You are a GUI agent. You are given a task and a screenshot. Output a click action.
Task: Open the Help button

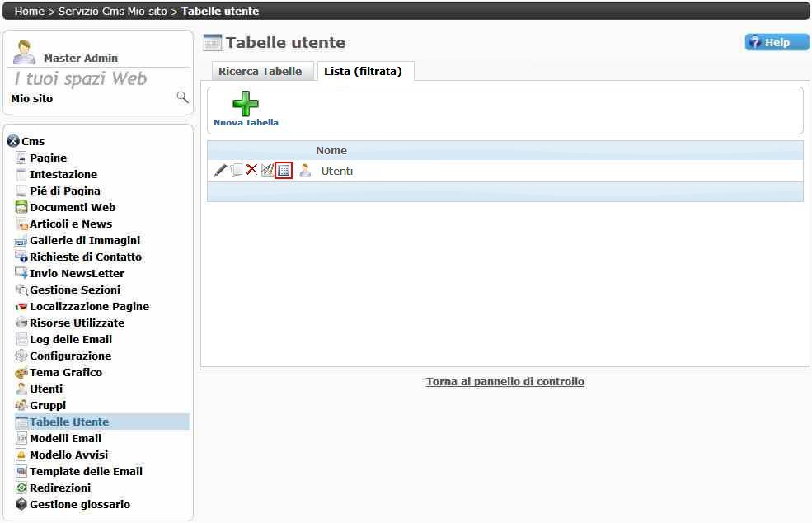pyautogui.click(x=777, y=42)
